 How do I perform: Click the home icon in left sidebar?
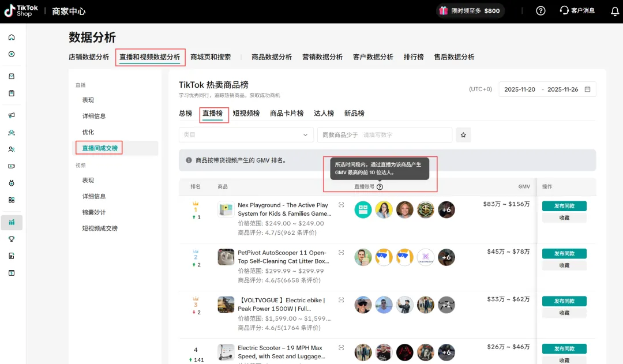pos(12,37)
